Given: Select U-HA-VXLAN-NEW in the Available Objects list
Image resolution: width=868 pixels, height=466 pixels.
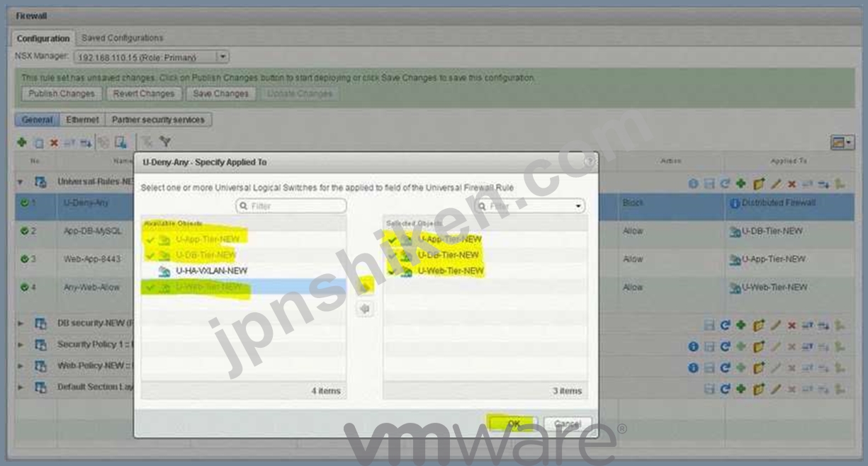Looking at the screenshot, I should (243, 271).
